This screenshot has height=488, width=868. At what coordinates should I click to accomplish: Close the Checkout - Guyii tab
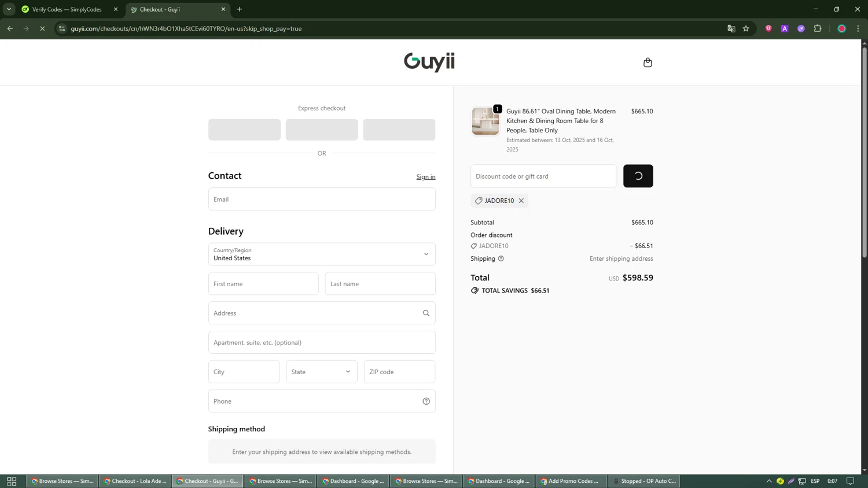tap(223, 9)
